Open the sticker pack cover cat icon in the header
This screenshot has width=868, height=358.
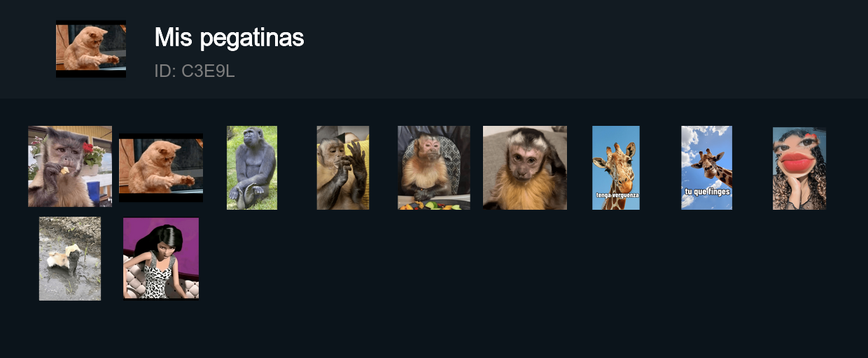tap(91, 49)
